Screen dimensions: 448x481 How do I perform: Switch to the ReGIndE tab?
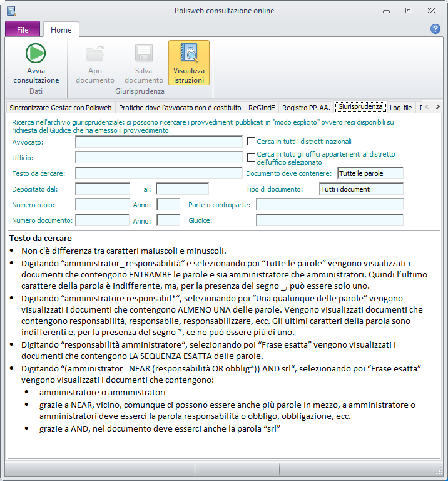click(262, 108)
